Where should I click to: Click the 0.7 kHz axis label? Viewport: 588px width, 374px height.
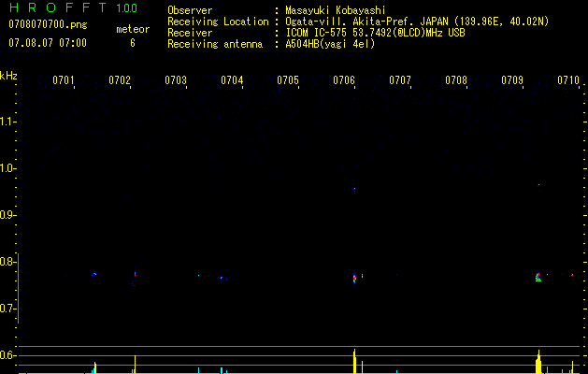[7, 309]
